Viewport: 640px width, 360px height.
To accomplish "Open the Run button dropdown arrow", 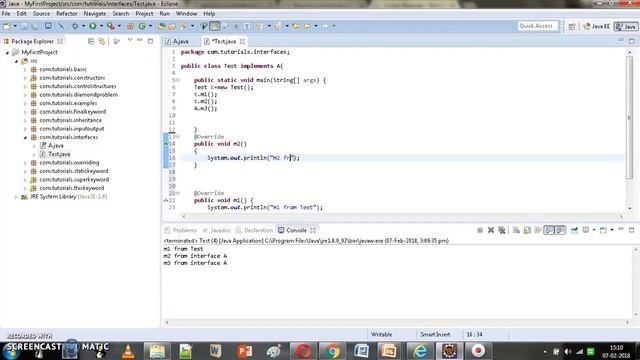I will (101, 26).
